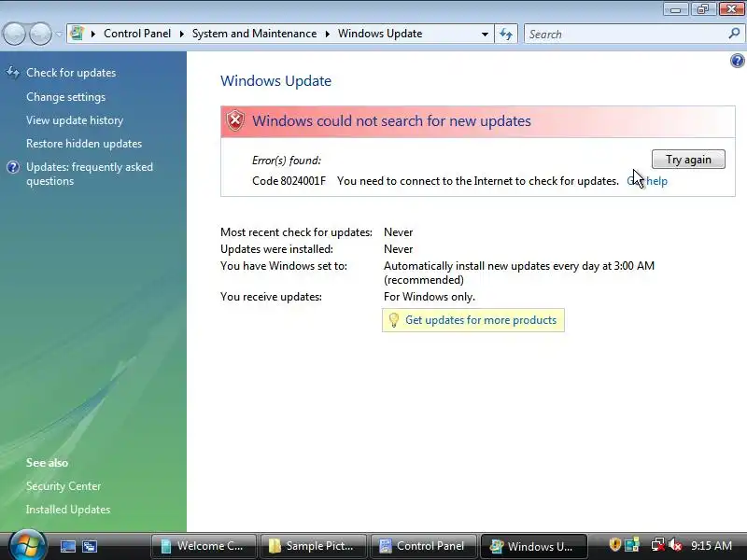Click the Windows Update page heading
This screenshot has height=560, width=747.
[275, 81]
